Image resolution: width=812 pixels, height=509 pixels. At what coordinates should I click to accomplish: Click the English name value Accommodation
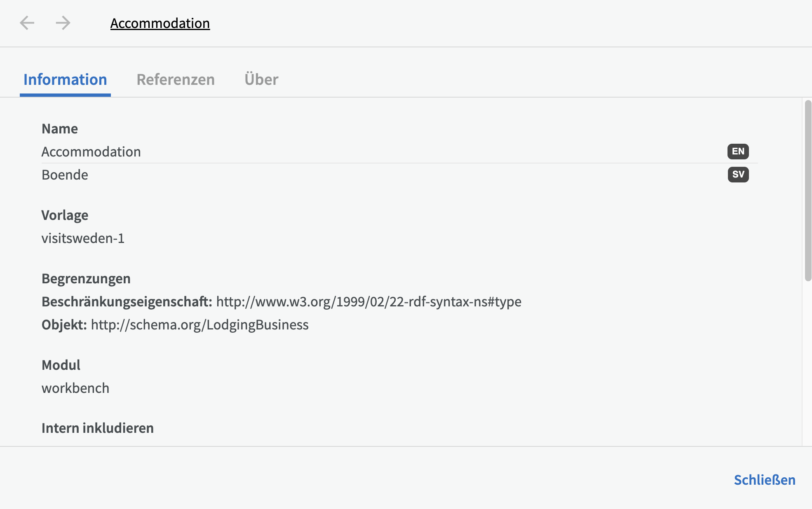tap(91, 152)
